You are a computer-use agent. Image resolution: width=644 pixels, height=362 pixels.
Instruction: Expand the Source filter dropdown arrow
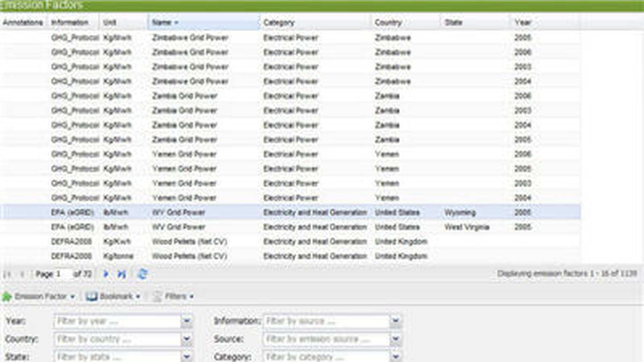tap(395, 339)
